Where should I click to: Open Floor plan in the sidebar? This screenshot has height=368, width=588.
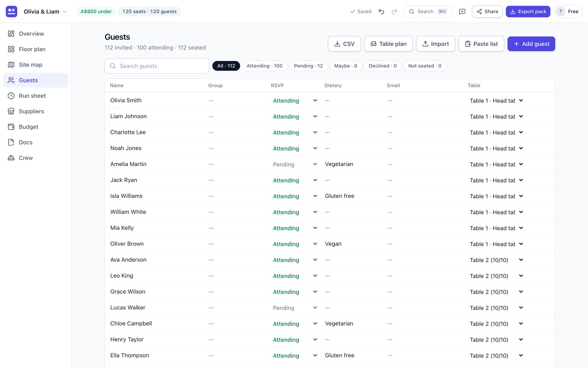point(36,49)
